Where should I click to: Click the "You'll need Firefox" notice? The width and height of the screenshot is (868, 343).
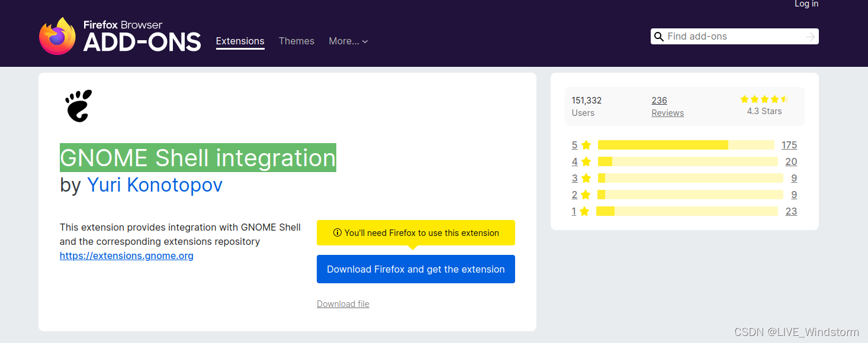pyautogui.click(x=416, y=233)
